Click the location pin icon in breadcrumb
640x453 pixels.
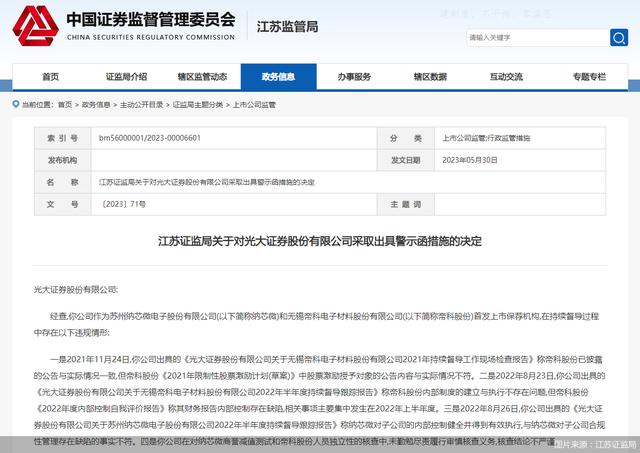16,104
